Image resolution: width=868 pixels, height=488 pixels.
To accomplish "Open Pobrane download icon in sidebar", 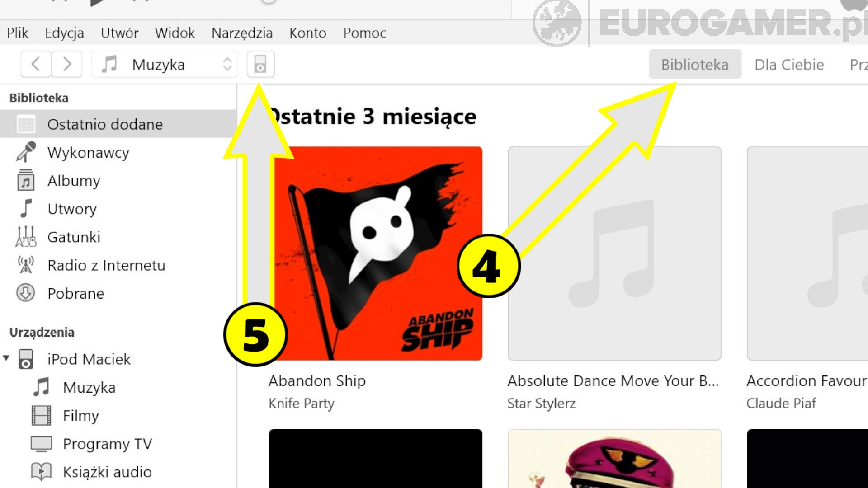I will 26,293.
